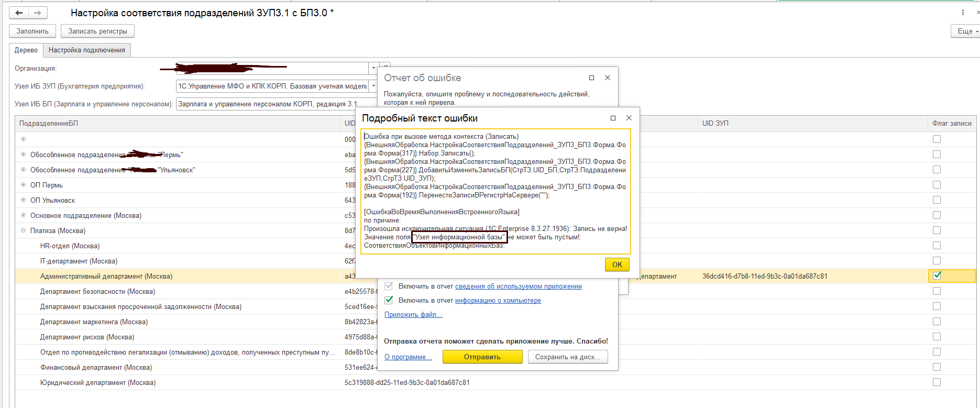The width and height of the screenshot is (980, 408).
Task: Toggle checkbox for Административный департамент row
Action: [937, 276]
